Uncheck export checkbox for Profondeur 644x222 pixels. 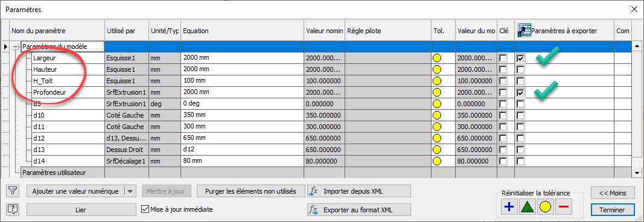coord(520,93)
